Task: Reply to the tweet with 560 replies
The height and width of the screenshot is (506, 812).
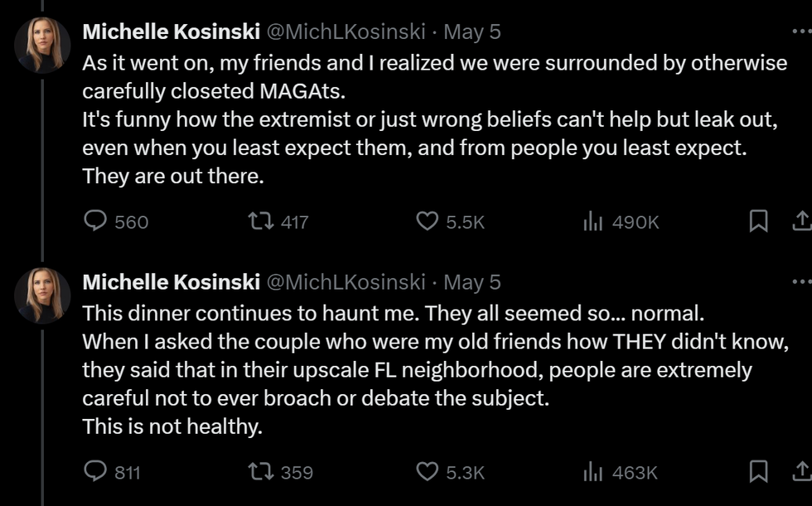Action: click(97, 221)
